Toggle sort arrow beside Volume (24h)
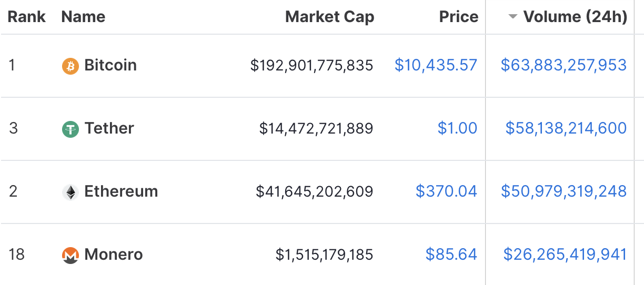Screen dimensions: 644x285 [513, 17]
